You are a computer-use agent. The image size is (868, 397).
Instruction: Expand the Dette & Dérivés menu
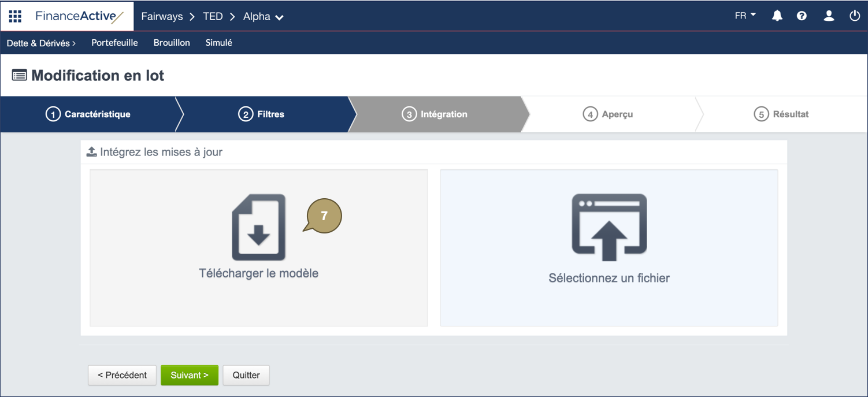pos(41,43)
